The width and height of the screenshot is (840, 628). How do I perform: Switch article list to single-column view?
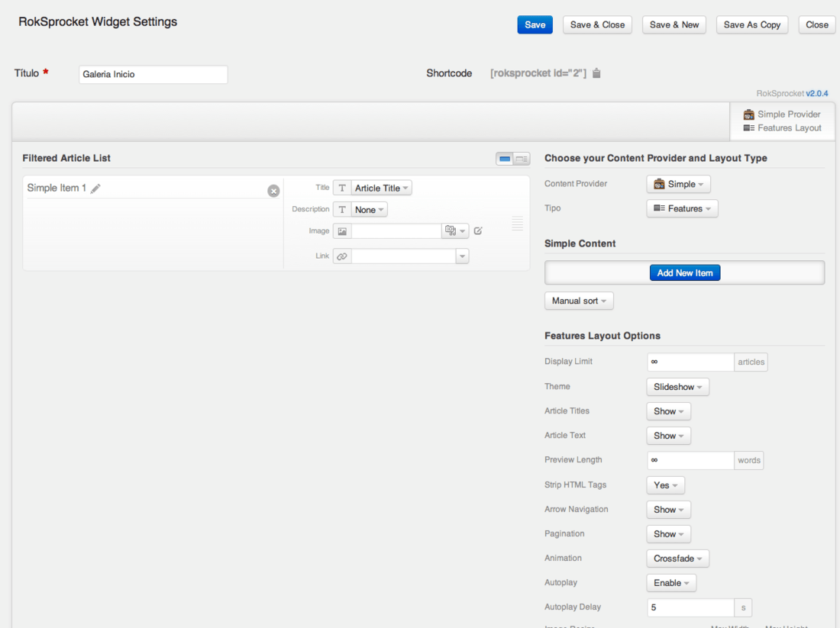point(504,159)
